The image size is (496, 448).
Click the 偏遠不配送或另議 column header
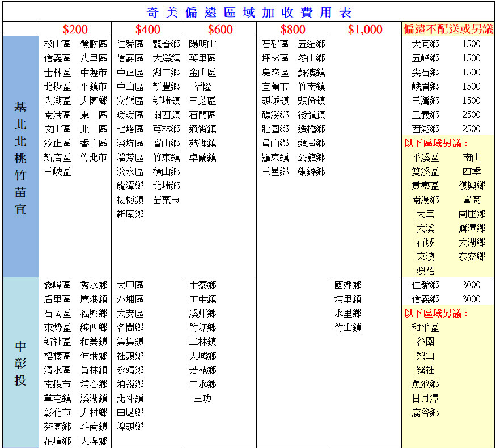[x=448, y=29]
